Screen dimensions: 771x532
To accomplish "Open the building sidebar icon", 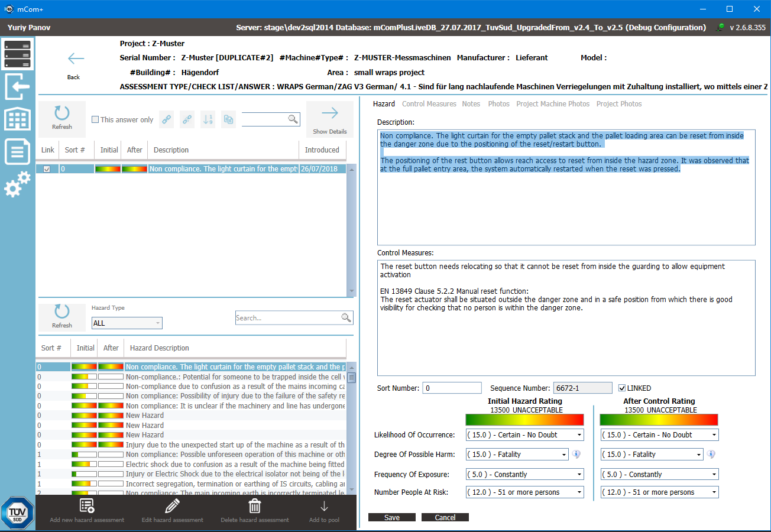I will [x=17, y=119].
